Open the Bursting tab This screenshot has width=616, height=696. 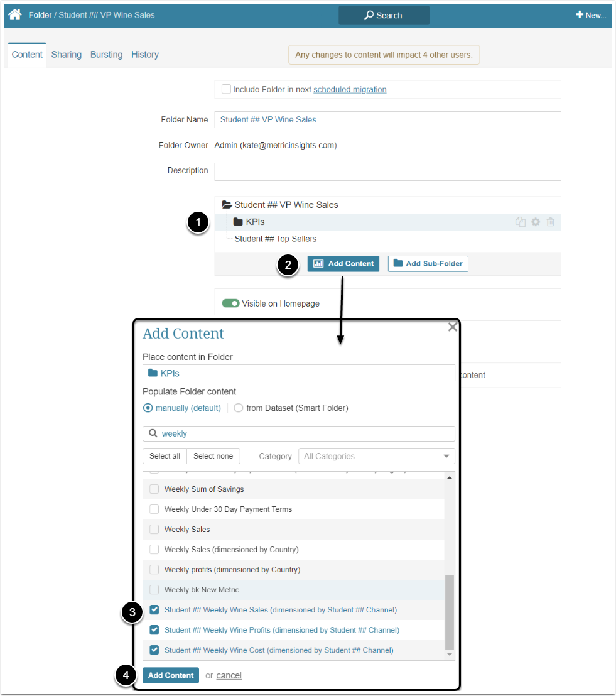(106, 55)
